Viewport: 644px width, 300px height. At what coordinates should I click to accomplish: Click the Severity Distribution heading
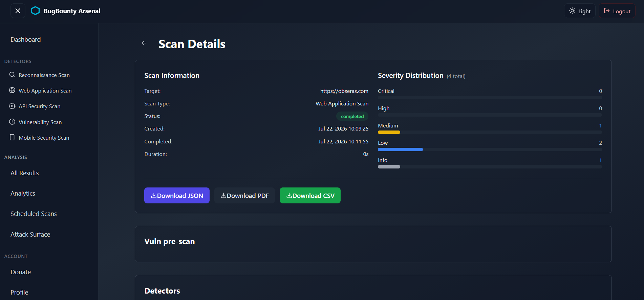pyautogui.click(x=411, y=76)
